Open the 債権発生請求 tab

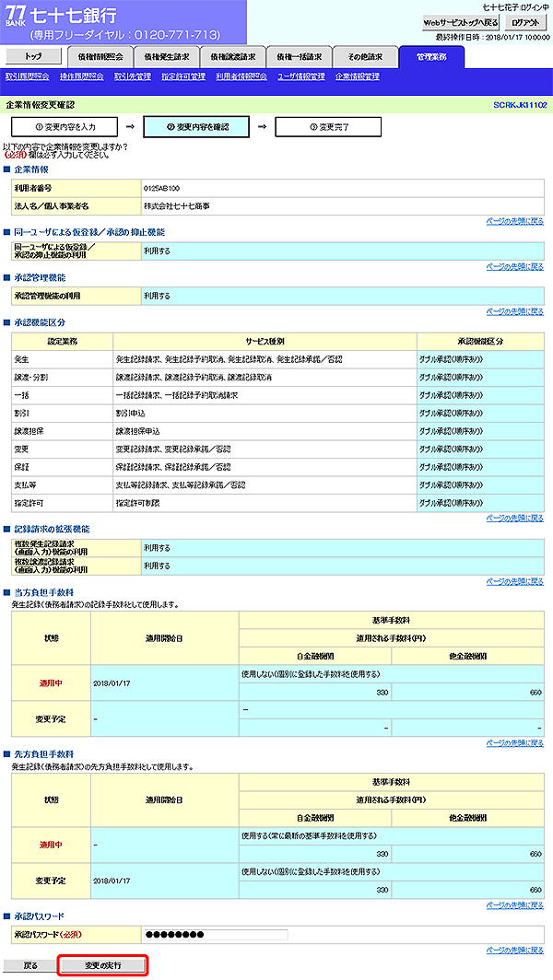point(167,57)
